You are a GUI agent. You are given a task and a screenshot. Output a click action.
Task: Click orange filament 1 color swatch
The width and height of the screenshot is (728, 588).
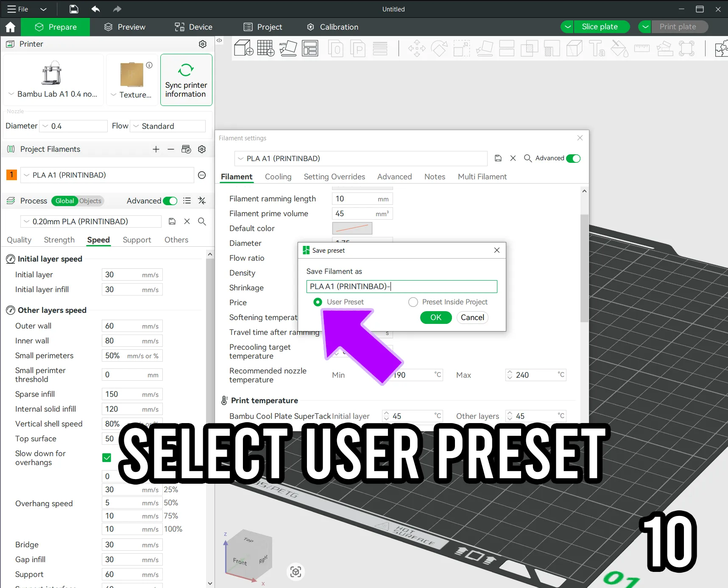click(x=11, y=175)
